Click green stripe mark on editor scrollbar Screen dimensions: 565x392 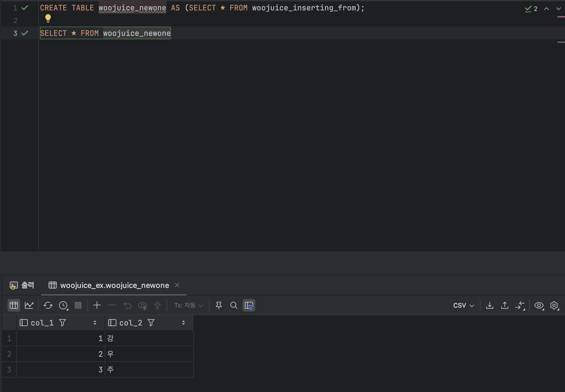[561, 42]
